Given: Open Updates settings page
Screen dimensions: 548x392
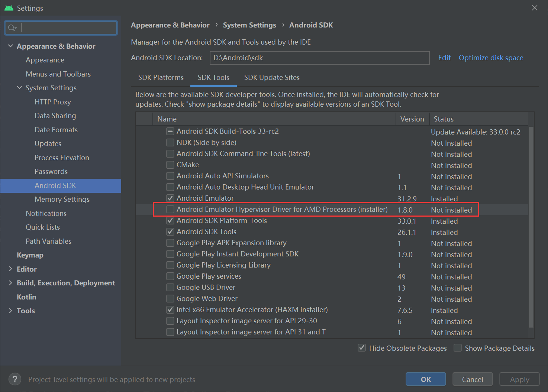Looking at the screenshot, I should 48,143.
